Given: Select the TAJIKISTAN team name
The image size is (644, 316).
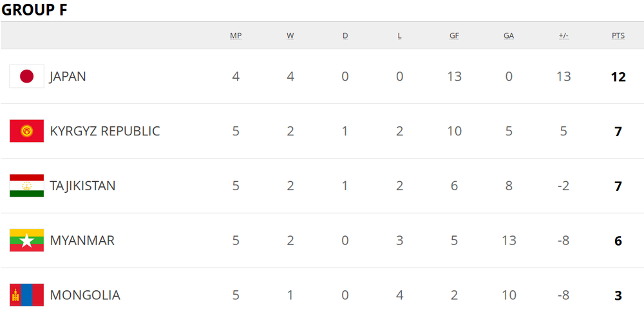Looking at the screenshot, I should coord(82,186).
